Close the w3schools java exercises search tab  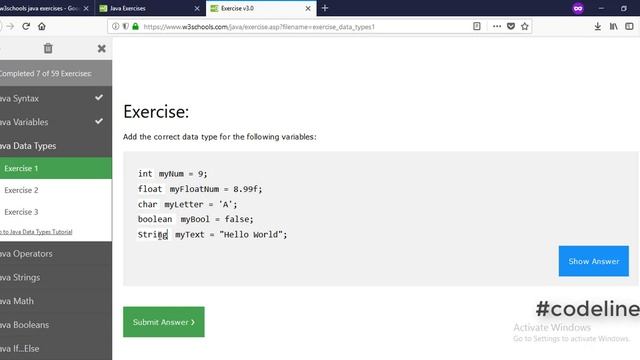tap(86, 8)
